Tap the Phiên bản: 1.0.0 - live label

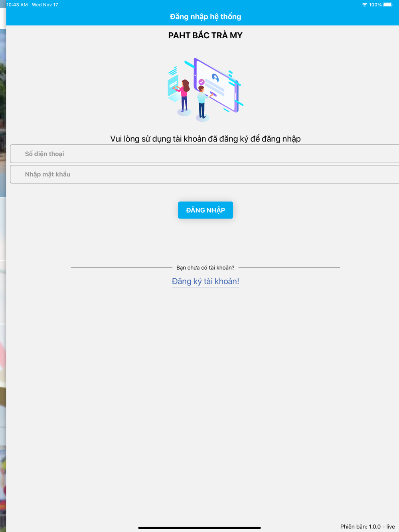[367, 526]
